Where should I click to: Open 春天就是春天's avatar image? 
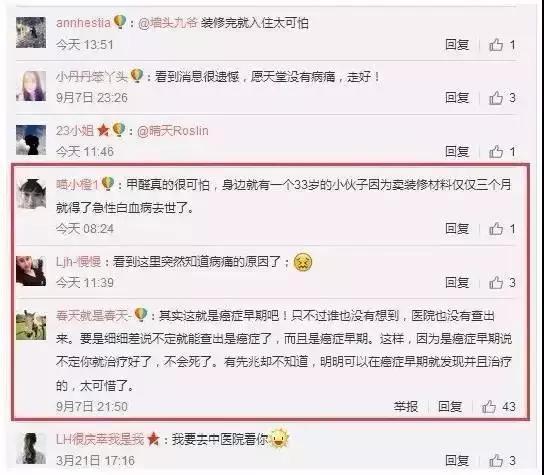tap(31, 325)
